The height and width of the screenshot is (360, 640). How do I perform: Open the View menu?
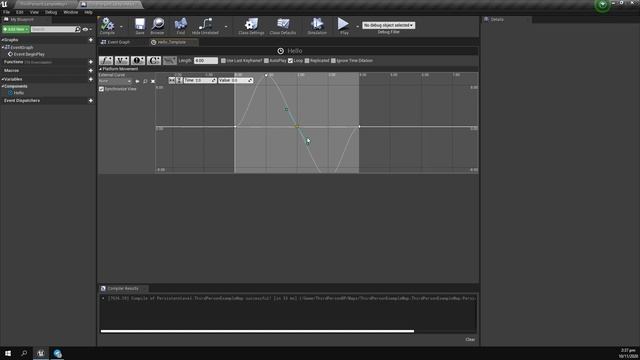(34, 12)
